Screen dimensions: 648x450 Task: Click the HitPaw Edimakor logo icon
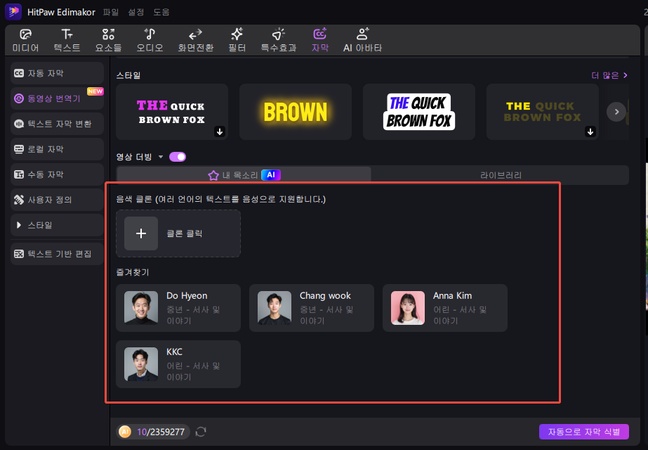(x=13, y=12)
